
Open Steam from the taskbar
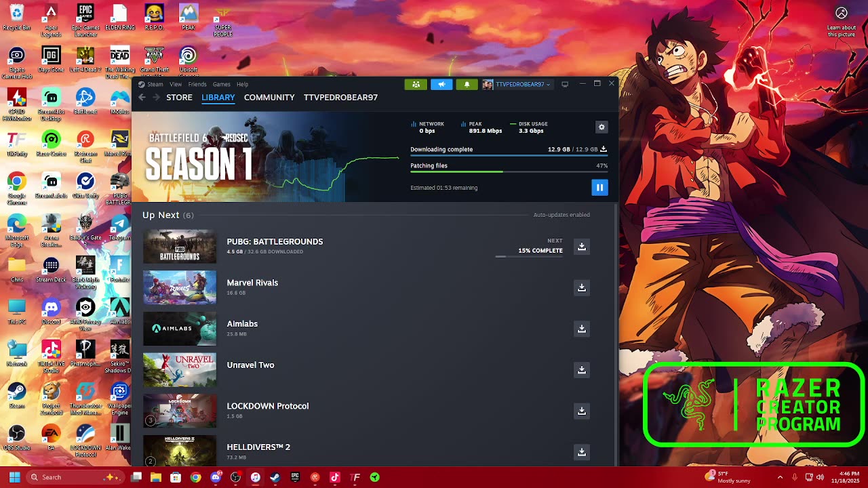[x=275, y=477]
